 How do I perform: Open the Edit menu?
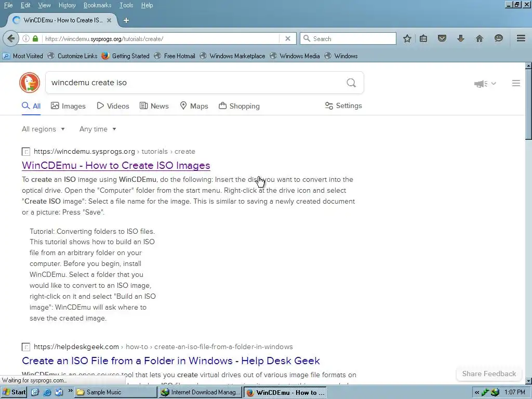pos(25,5)
